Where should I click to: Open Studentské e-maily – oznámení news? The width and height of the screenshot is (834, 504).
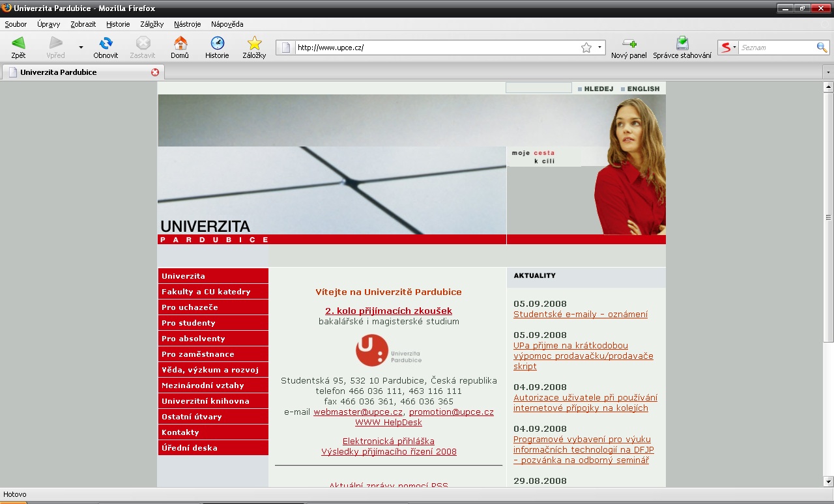click(x=581, y=315)
